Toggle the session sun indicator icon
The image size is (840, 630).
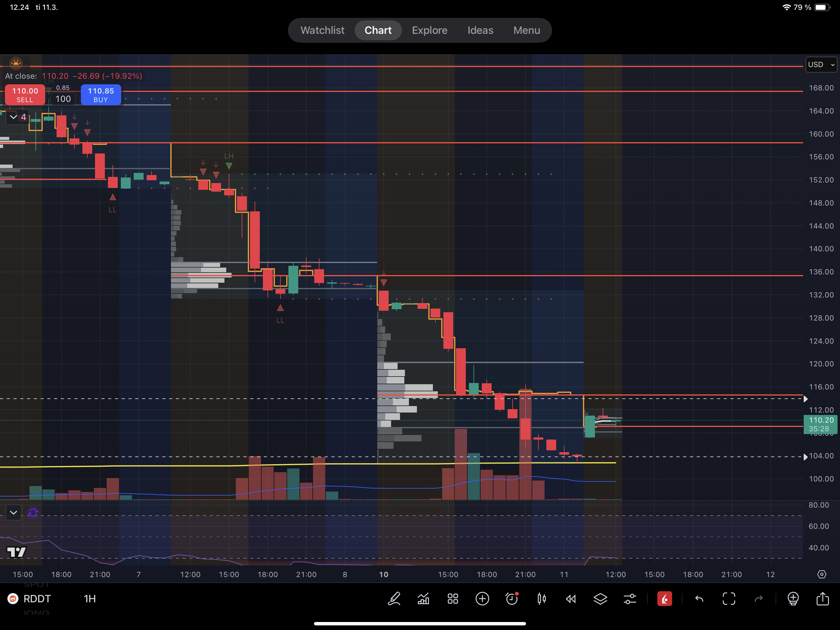(16, 63)
